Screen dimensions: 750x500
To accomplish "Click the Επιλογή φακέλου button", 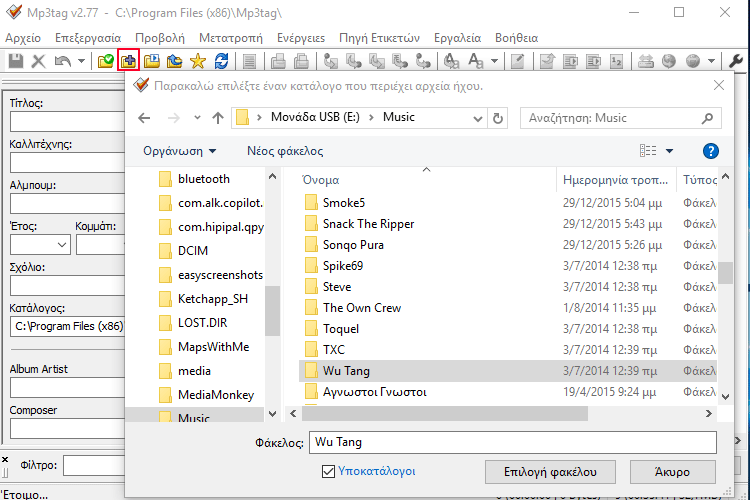I will pyautogui.click(x=550, y=472).
